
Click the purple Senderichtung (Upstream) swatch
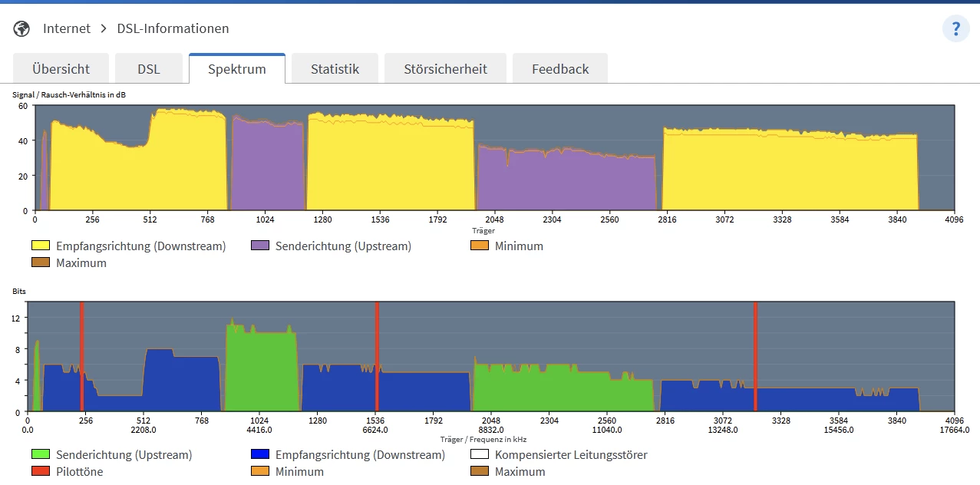(x=260, y=246)
